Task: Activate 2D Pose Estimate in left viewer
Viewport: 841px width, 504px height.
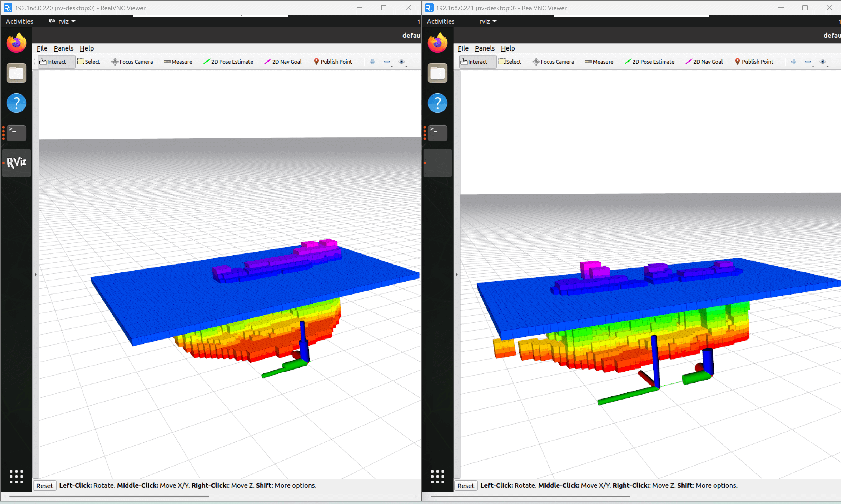Action: (x=228, y=62)
